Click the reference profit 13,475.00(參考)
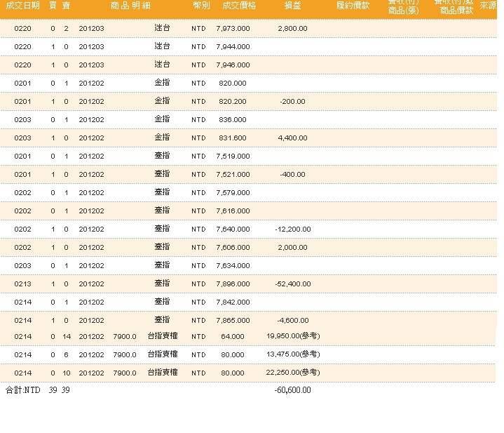Viewport: 504px width, 433px height. pos(293,354)
